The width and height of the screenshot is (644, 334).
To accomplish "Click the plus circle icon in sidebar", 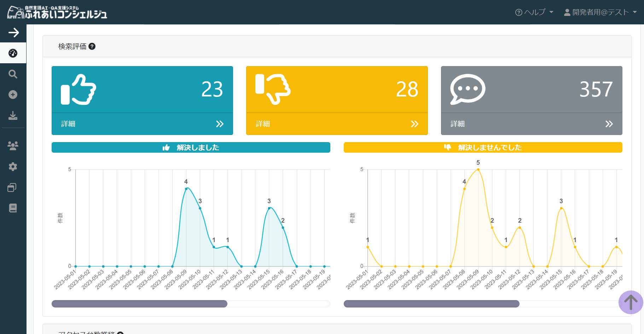I will (13, 95).
